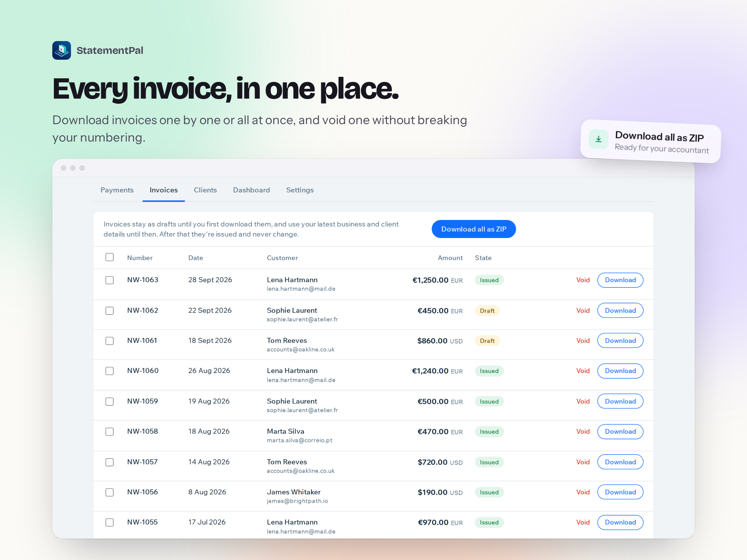This screenshot has height=560, width=747.
Task: Open the Dashboard tab
Action: (251, 190)
